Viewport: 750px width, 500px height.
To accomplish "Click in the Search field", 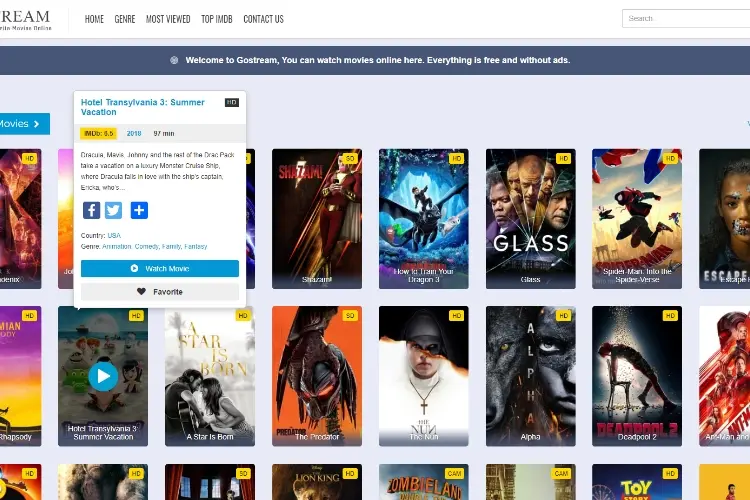I will coord(686,19).
